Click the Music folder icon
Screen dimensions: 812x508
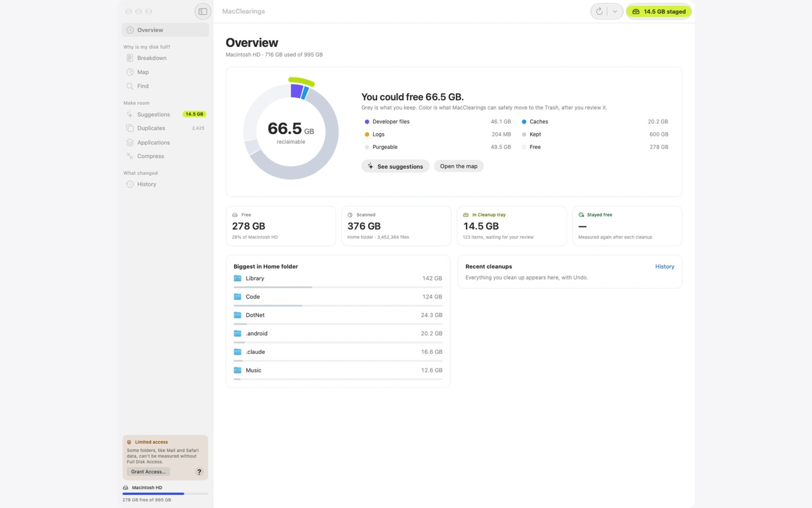tap(237, 370)
